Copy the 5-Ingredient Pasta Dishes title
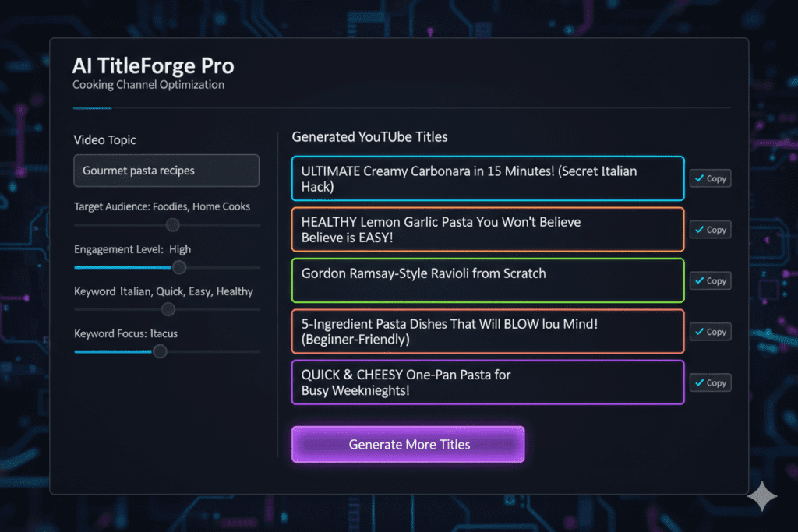 [x=710, y=331]
